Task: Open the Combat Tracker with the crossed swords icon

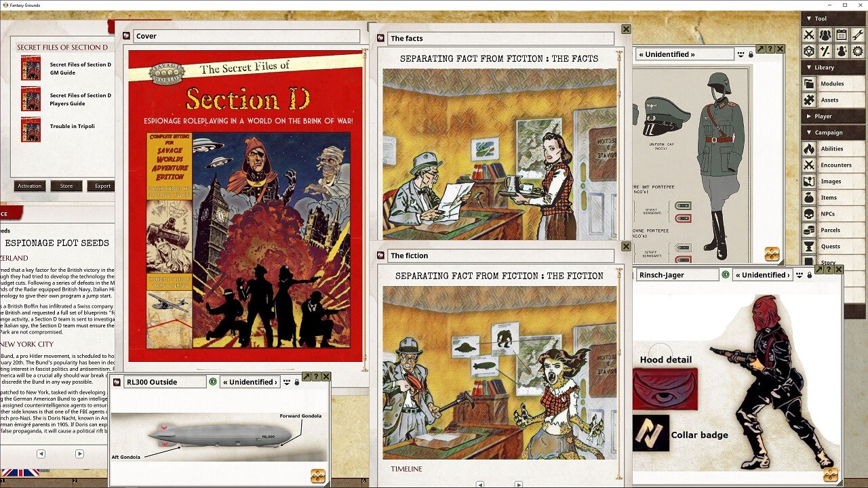Action: pos(809,34)
